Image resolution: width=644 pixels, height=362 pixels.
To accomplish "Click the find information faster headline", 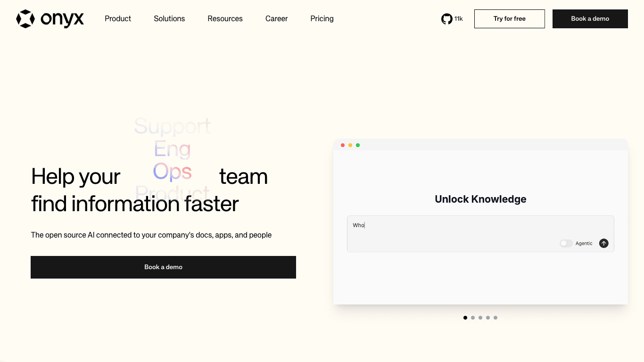I will [x=135, y=204].
